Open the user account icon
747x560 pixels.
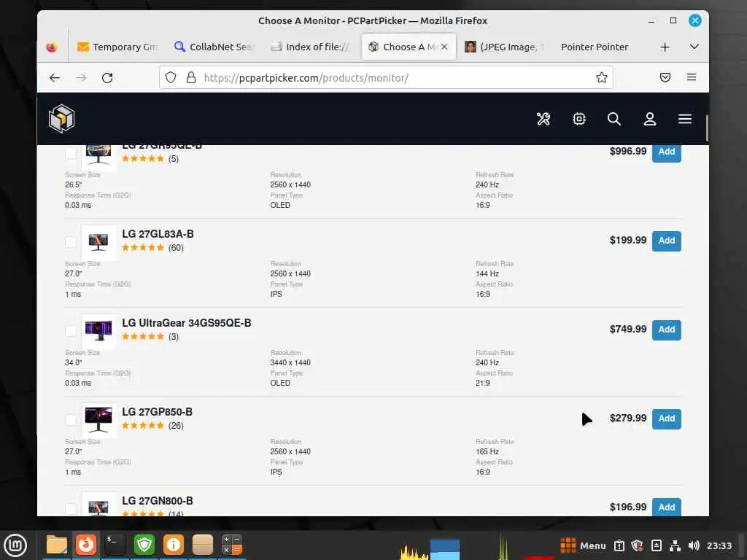click(x=650, y=119)
